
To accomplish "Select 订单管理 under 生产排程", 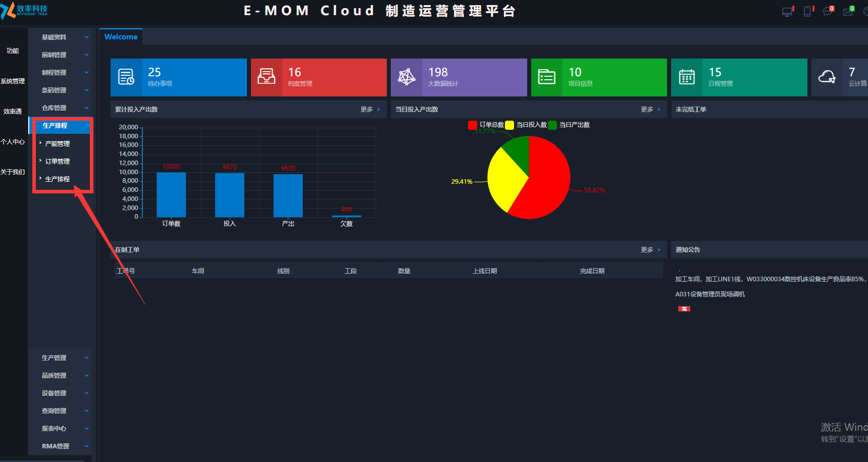I will [58, 162].
